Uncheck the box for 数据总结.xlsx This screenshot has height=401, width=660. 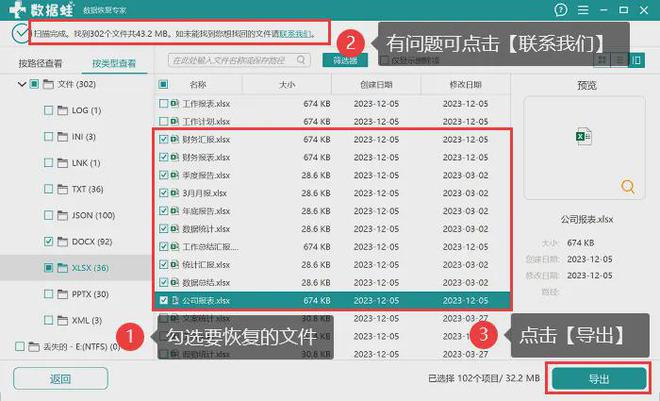click(x=163, y=282)
